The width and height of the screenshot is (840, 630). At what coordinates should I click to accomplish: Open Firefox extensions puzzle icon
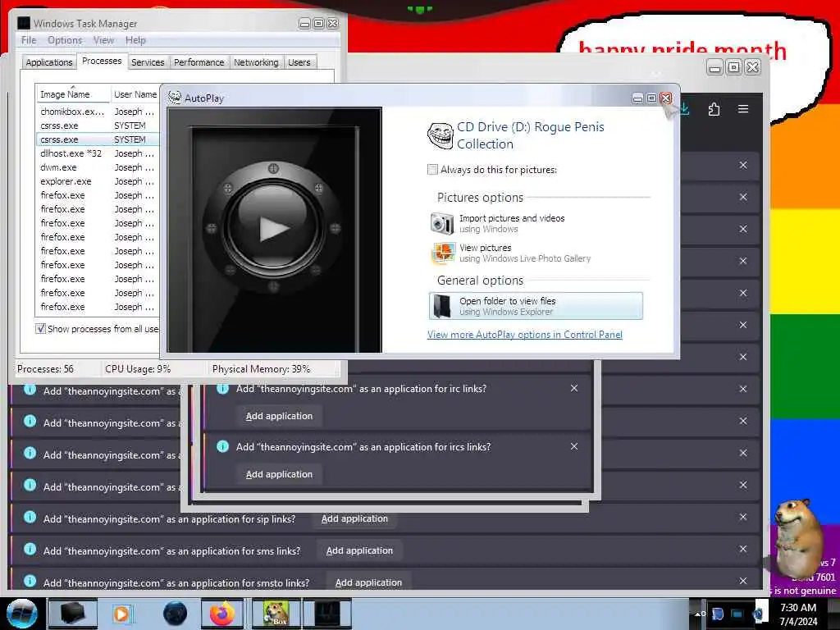714,109
